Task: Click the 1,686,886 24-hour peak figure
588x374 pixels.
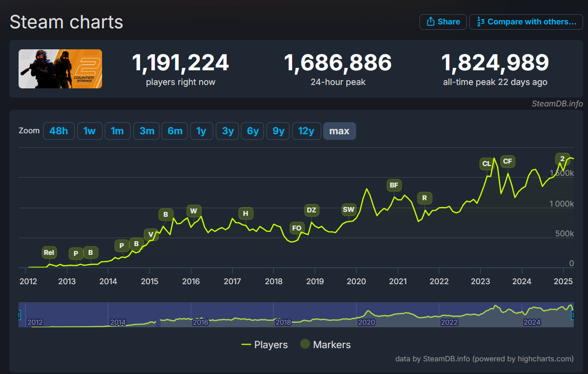Action: (x=338, y=63)
